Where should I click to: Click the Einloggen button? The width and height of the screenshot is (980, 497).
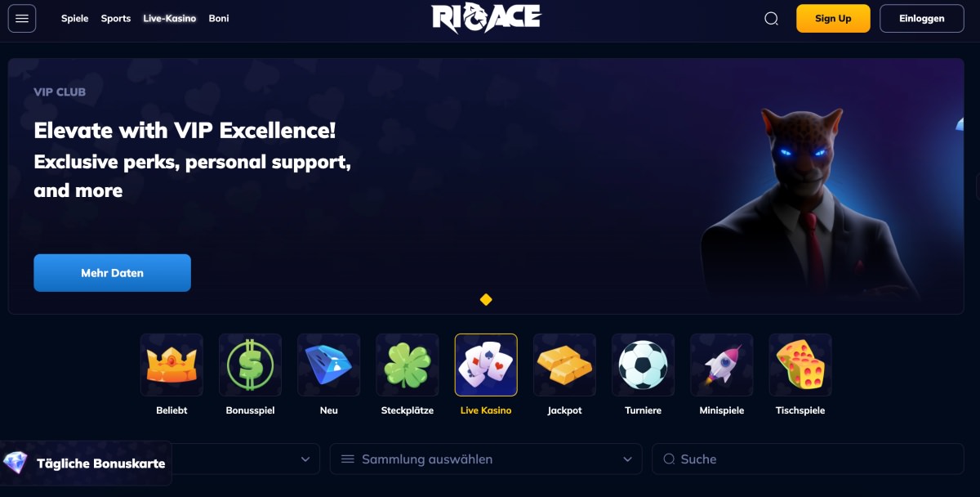[x=922, y=18]
